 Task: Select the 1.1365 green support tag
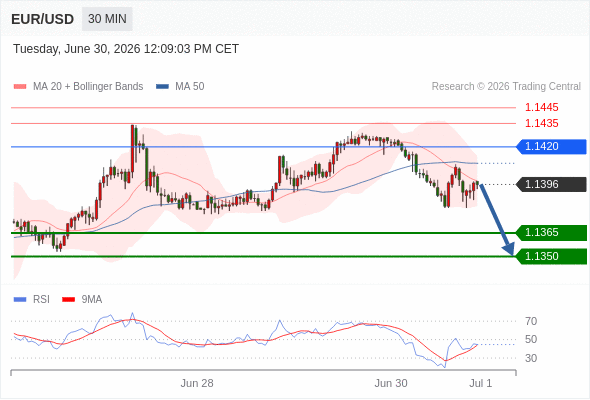pyautogui.click(x=551, y=233)
